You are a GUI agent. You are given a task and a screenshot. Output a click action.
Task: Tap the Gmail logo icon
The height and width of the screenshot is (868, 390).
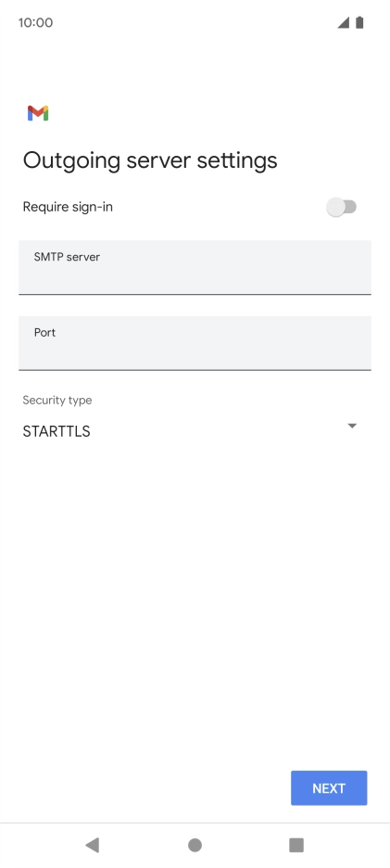(x=38, y=113)
